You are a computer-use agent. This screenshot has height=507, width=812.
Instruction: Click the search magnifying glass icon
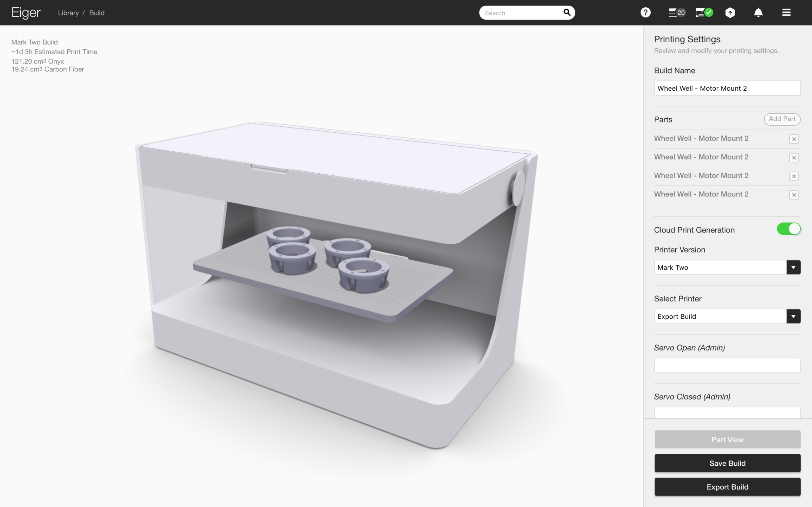566,12
